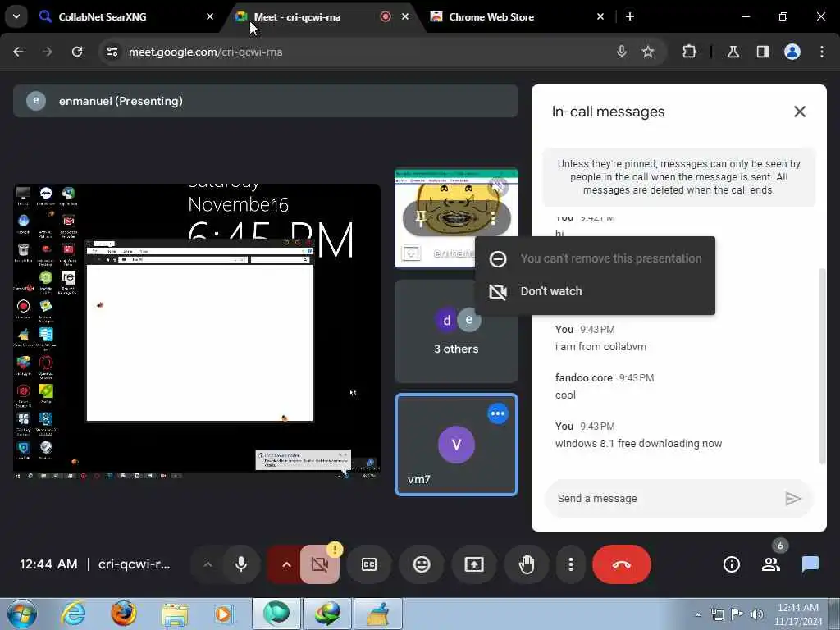The image size is (840, 630).
Task: Open Windows Explorer folder in taskbar
Action: (x=175, y=614)
